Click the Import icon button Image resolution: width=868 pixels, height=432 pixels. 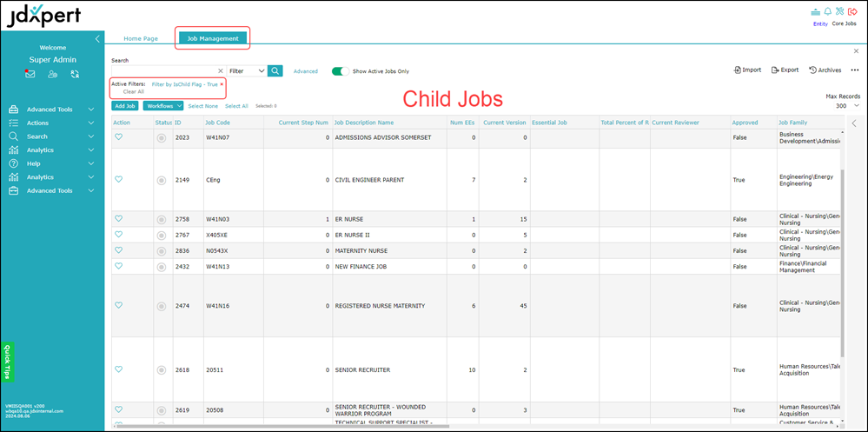pos(747,70)
